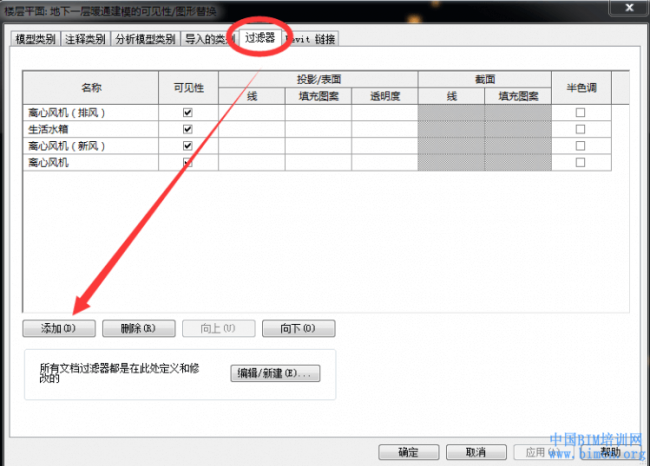Open the 注释类别 tab
Image resolution: width=650 pixels, height=466 pixels.
point(85,39)
